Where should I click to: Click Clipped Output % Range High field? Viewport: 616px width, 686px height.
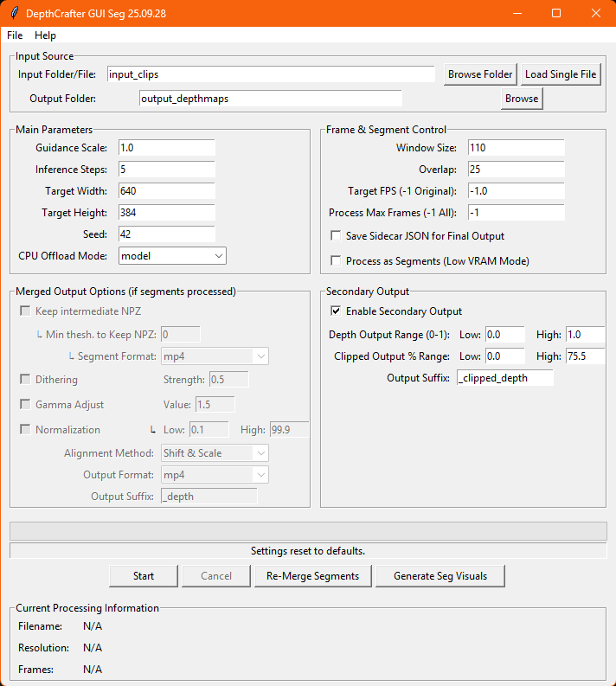[x=586, y=356]
